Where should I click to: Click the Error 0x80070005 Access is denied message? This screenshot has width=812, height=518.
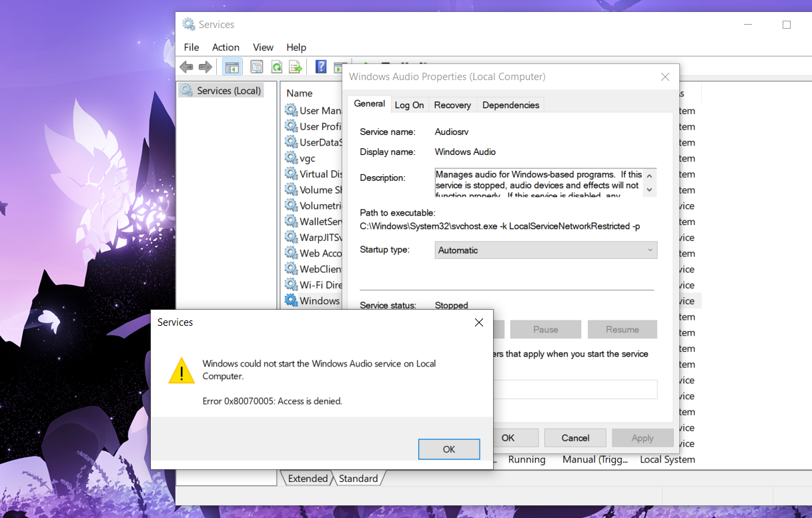click(x=272, y=401)
